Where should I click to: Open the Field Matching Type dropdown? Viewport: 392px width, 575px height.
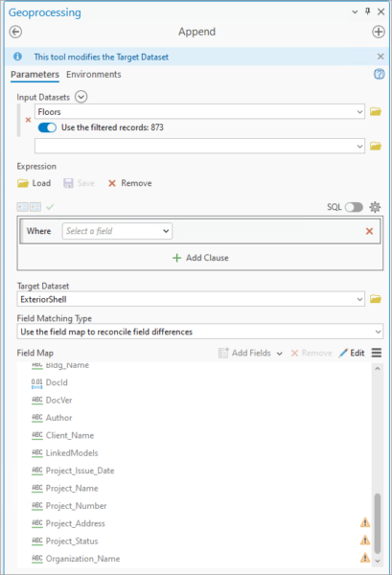coord(200,332)
